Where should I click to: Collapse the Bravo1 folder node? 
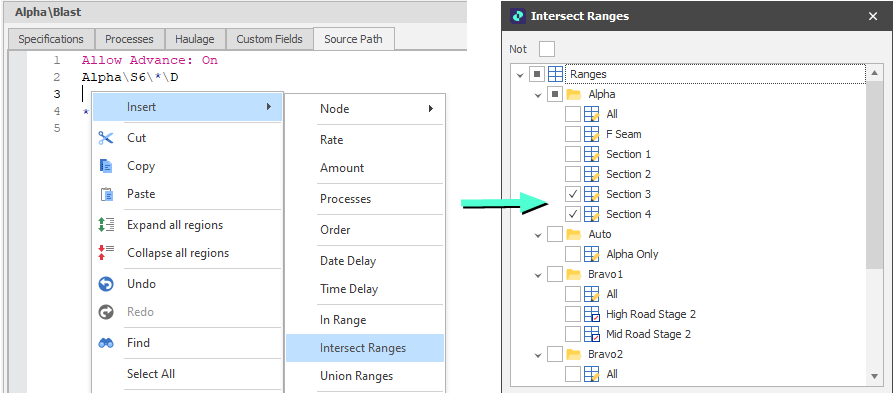[538, 275]
